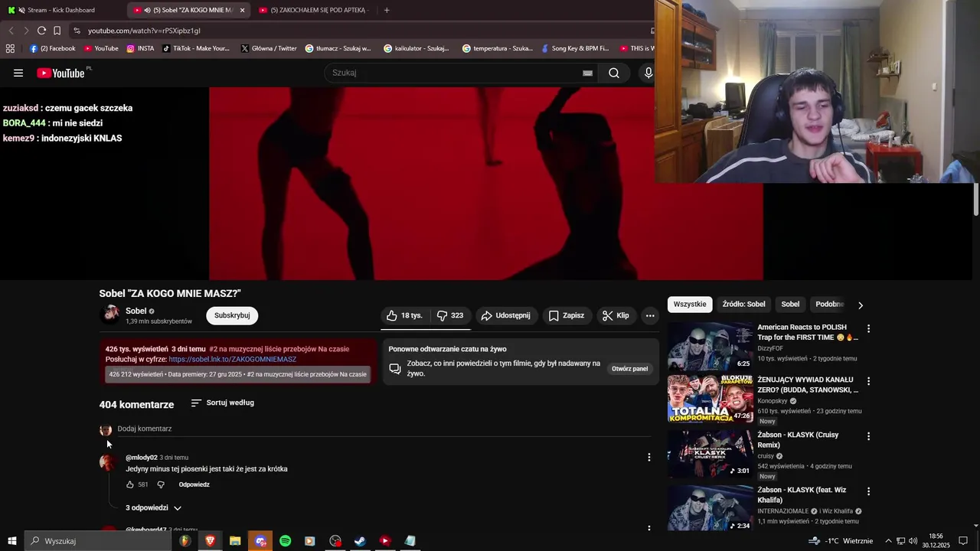Open options for Żabson KLASYK Cruisy Remix
980x551 pixels.
(868, 436)
